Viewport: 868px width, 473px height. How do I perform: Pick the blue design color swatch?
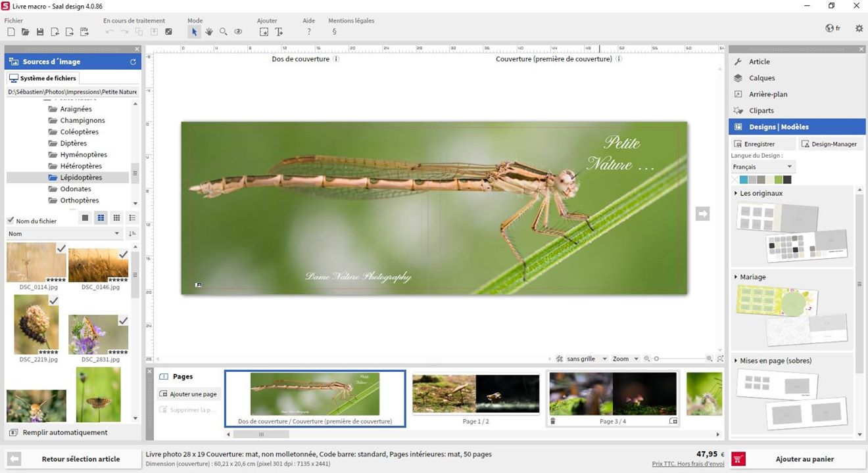pos(744,180)
